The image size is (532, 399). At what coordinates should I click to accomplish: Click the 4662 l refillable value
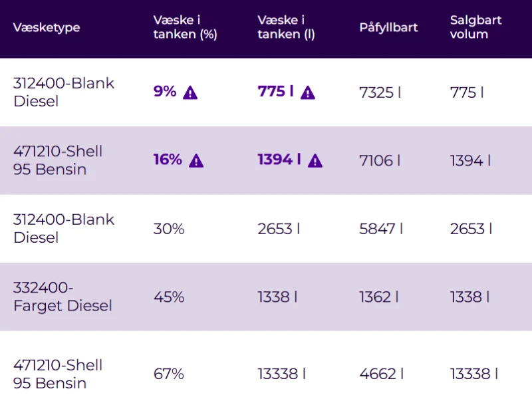point(381,374)
